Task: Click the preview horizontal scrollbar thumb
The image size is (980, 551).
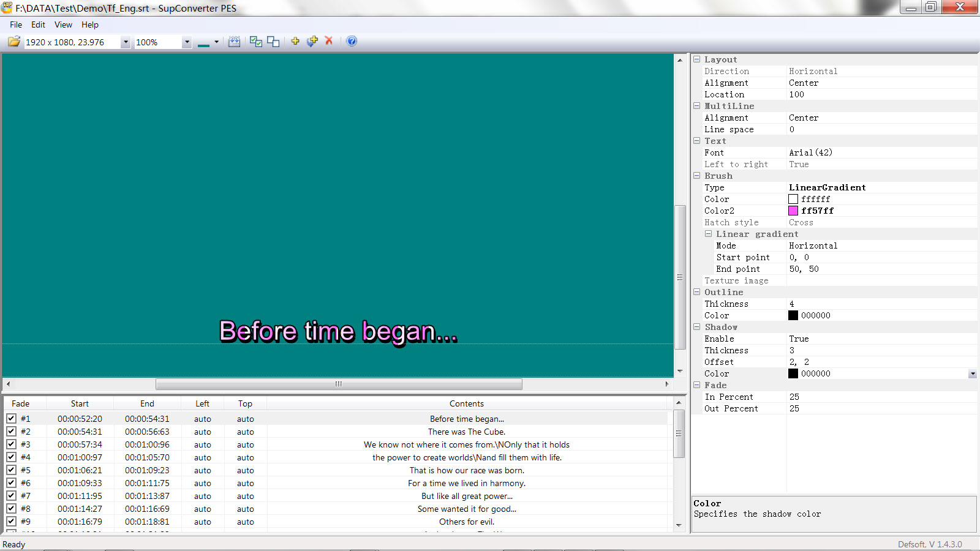Action: (339, 384)
